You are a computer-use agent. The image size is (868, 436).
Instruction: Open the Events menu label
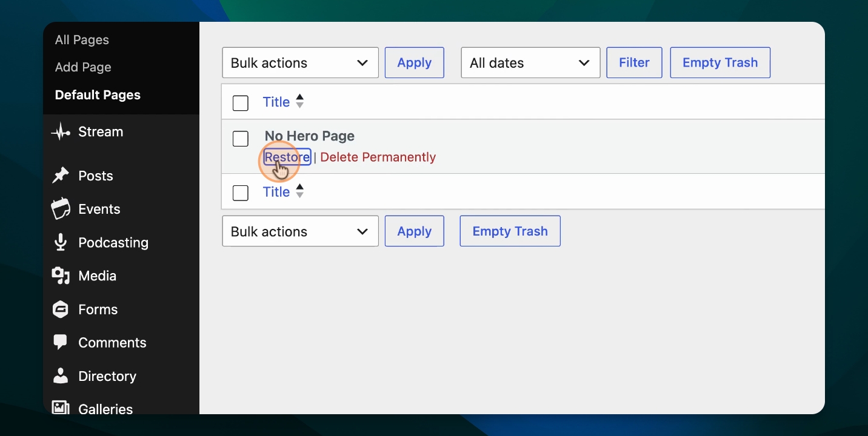click(99, 209)
